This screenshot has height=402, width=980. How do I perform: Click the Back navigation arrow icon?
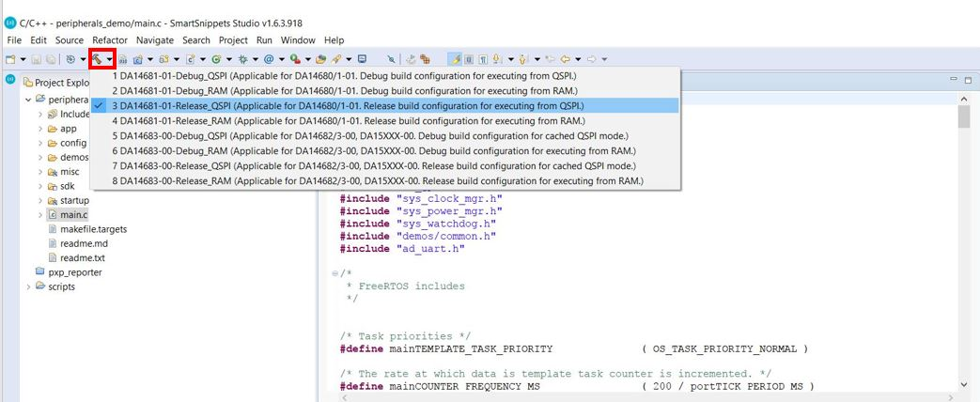click(x=565, y=59)
